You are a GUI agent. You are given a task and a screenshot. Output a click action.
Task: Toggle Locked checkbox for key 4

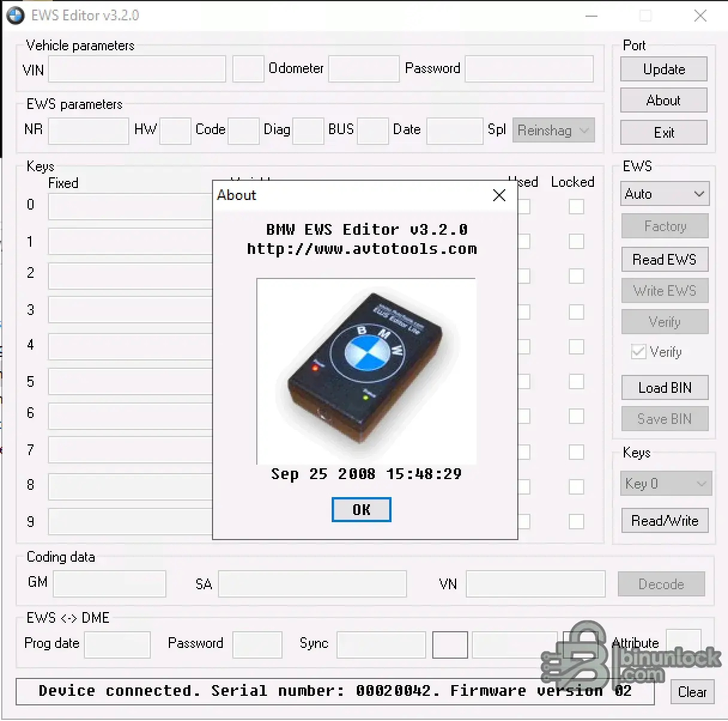tap(577, 347)
